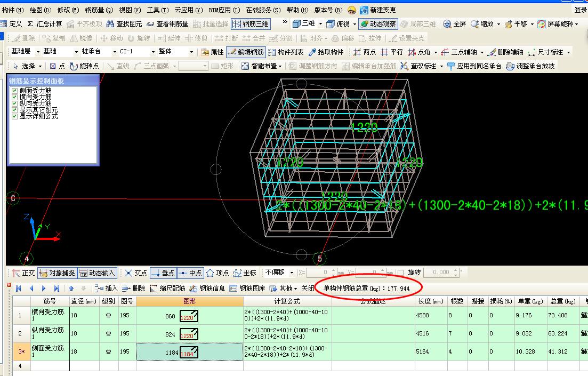
Task: Click the 定义 define button
Action: (x=12, y=24)
